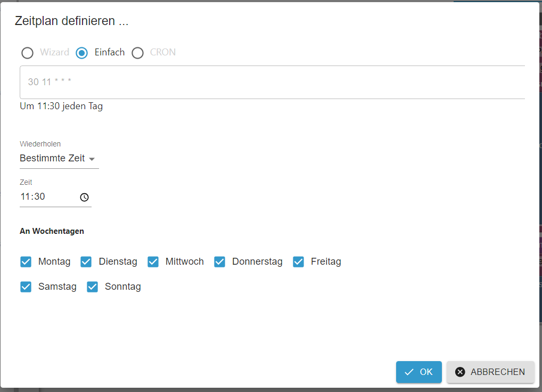542x392 pixels.
Task: Toggle the Dienstag checkbox
Action: click(x=86, y=262)
